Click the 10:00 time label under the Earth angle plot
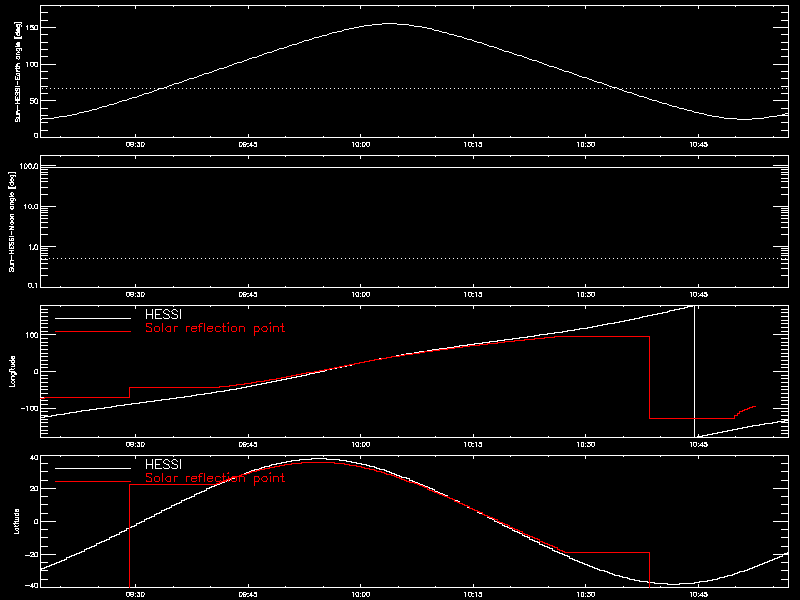 (360, 145)
